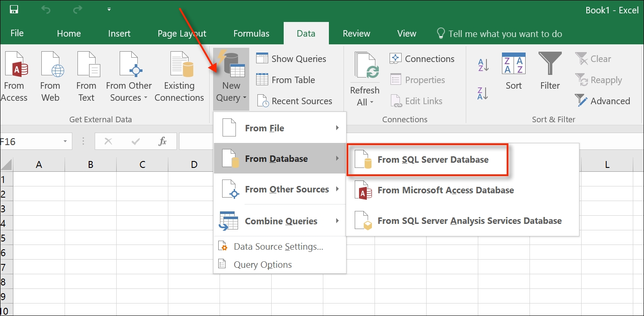Click the Save icon in the title bar

(14, 9)
